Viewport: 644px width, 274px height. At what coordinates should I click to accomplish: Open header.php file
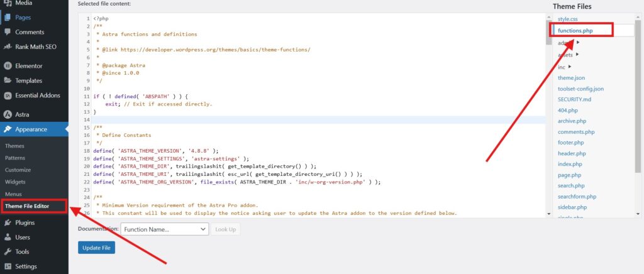572,153
